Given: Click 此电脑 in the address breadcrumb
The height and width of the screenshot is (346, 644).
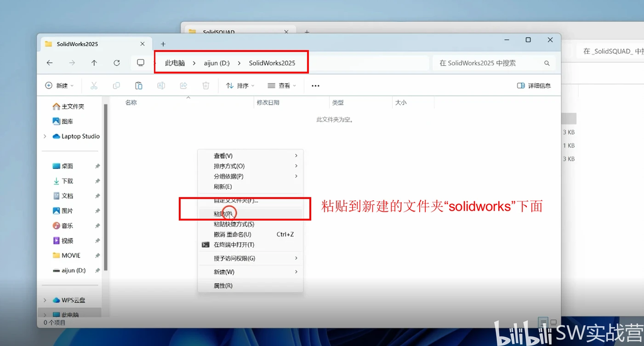Looking at the screenshot, I should 175,63.
